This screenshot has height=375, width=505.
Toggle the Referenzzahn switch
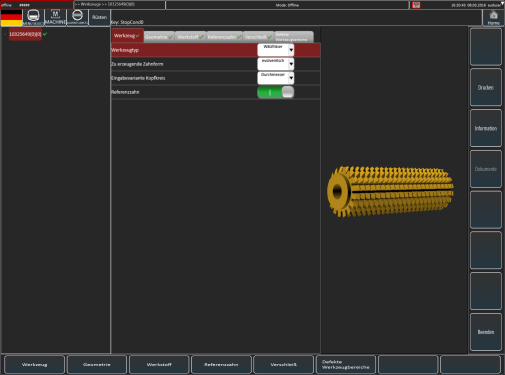[x=276, y=92]
